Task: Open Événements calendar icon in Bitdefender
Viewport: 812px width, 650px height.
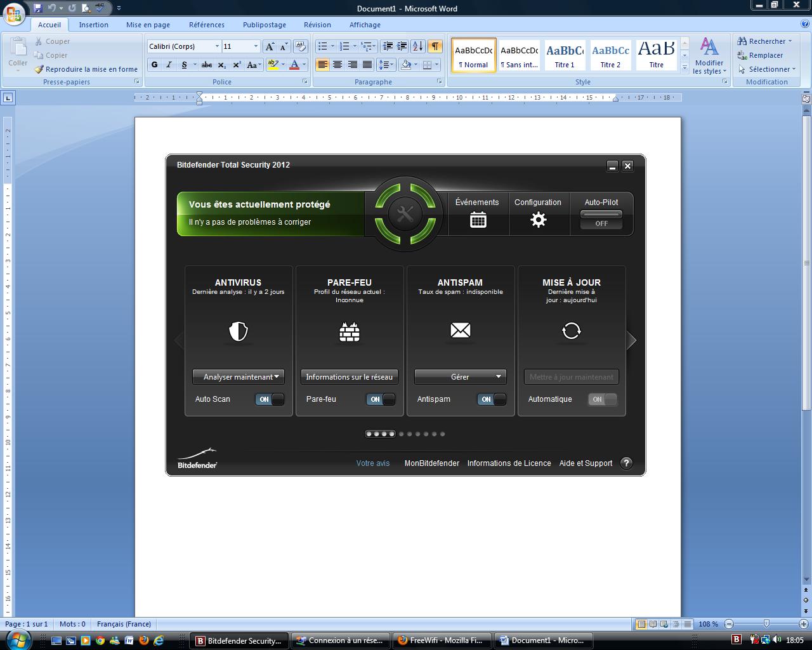Action: pos(478,220)
